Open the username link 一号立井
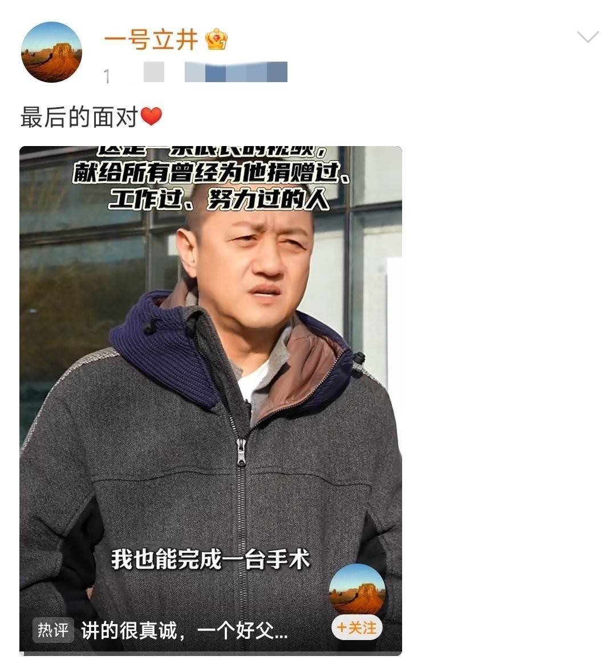 point(151,40)
